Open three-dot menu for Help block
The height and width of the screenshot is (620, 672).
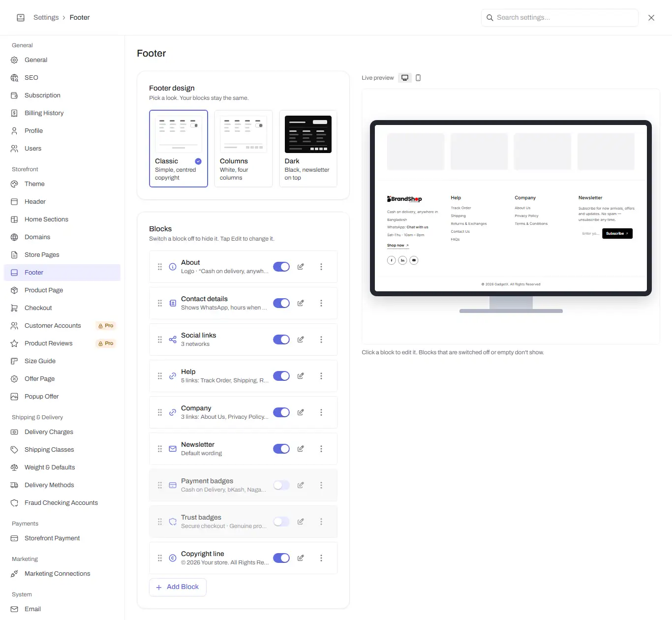tap(321, 376)
